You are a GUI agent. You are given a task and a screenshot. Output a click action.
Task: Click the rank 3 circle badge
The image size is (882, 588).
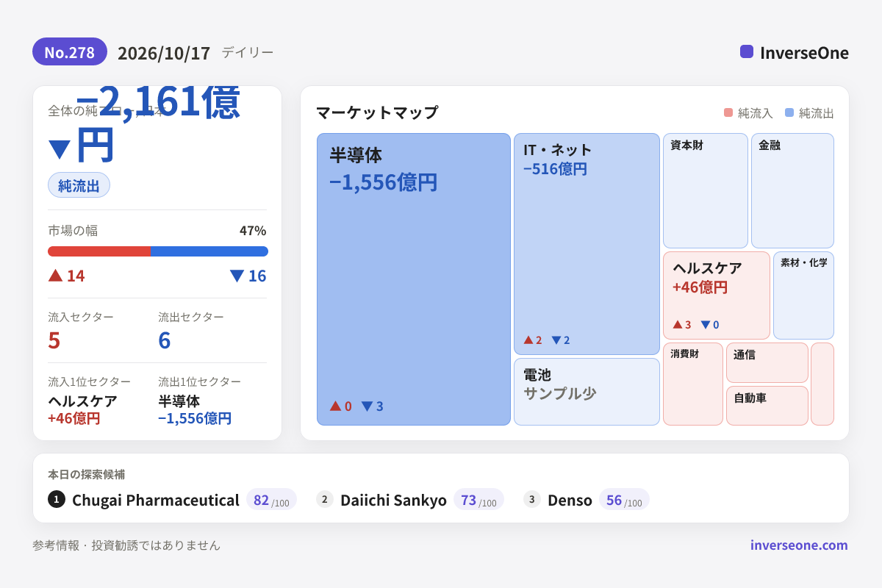click(x=532, y=499)
